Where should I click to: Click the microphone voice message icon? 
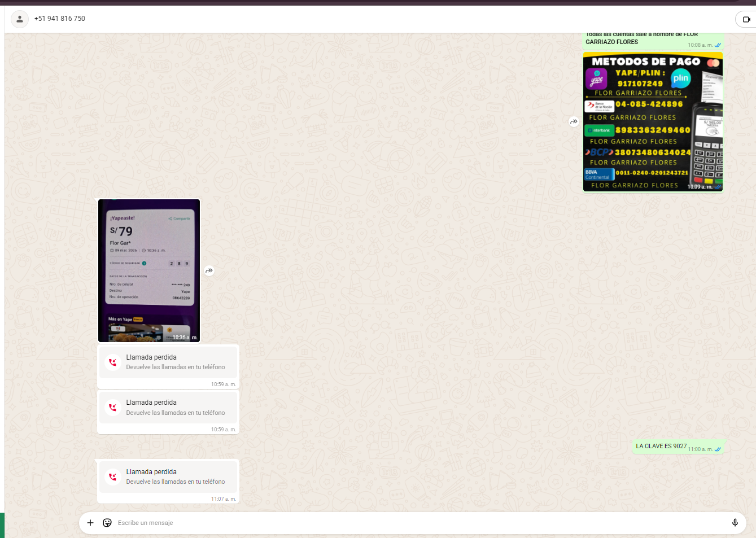click(x=735, y=523)
